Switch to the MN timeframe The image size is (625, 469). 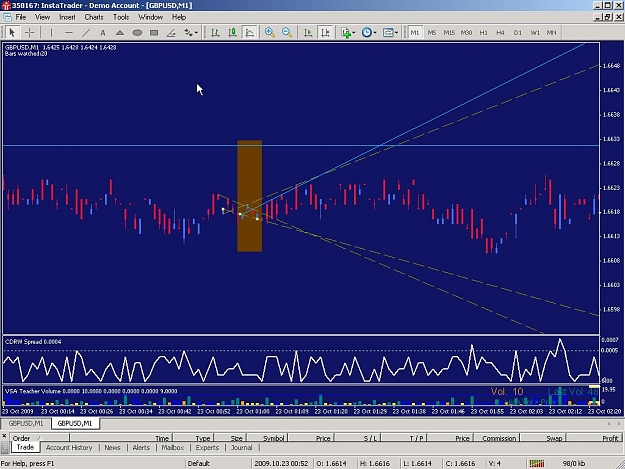(552, 33)
